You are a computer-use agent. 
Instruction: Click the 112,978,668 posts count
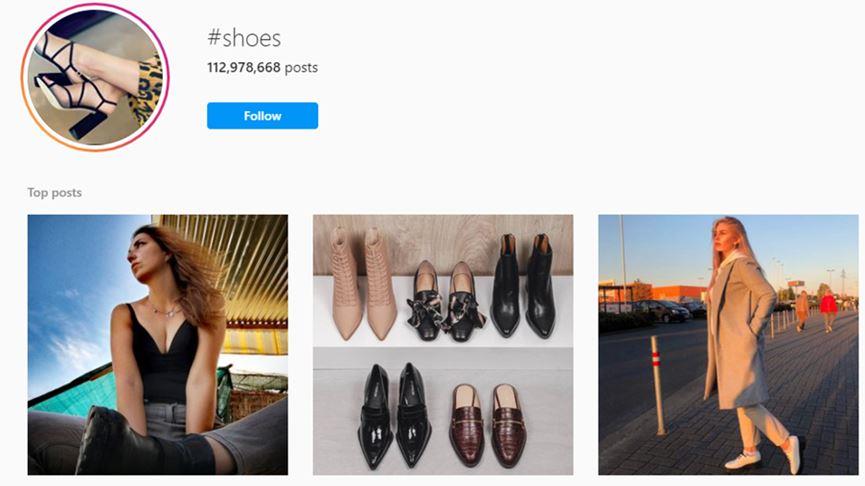point(262,68)
